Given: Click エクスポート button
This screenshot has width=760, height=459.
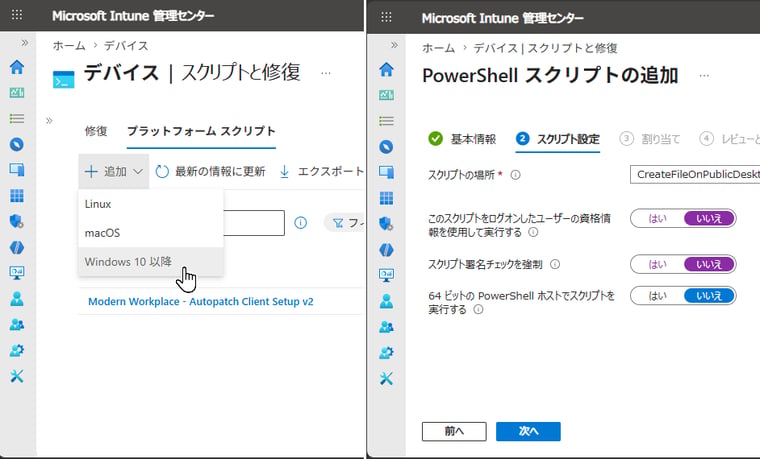Looking at the screenshot, I should point(321,172).
